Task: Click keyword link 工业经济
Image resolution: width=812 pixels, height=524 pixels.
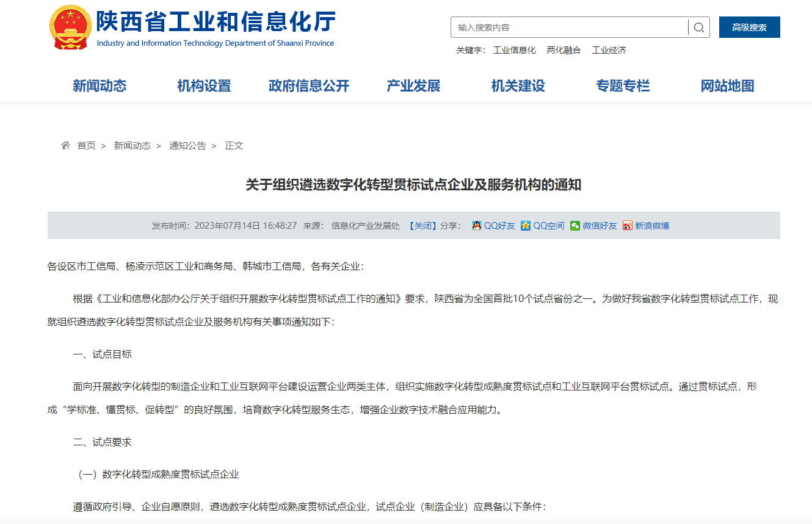Action: (609, 50)
